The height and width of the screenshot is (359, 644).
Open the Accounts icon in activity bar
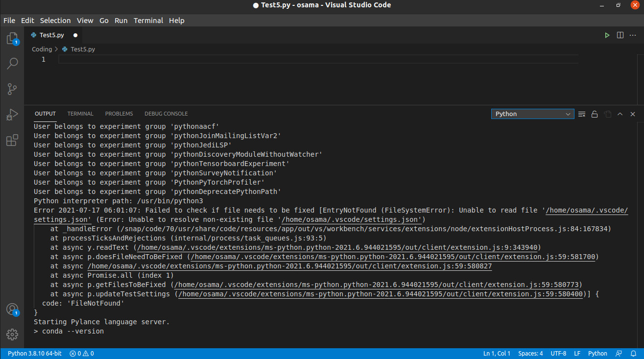pos(12,309)
